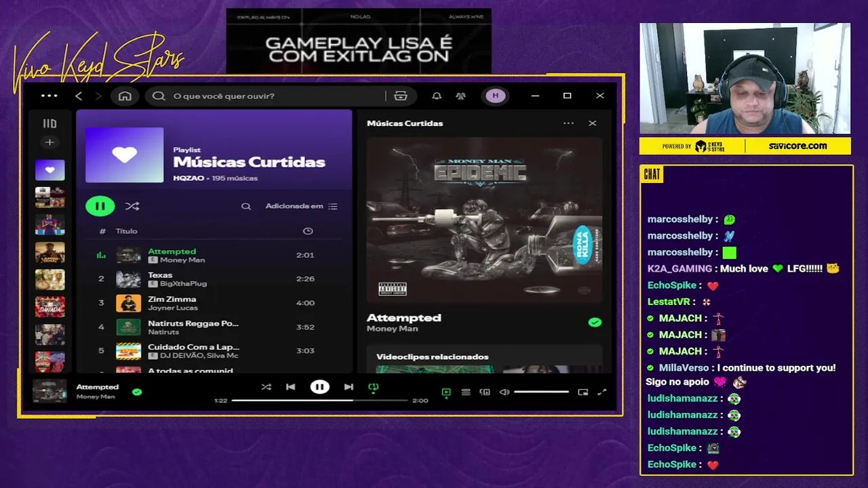Select the track 'Zim Zimma'
This screenshot has width=868, height=488.
click(x=172, y=299)
